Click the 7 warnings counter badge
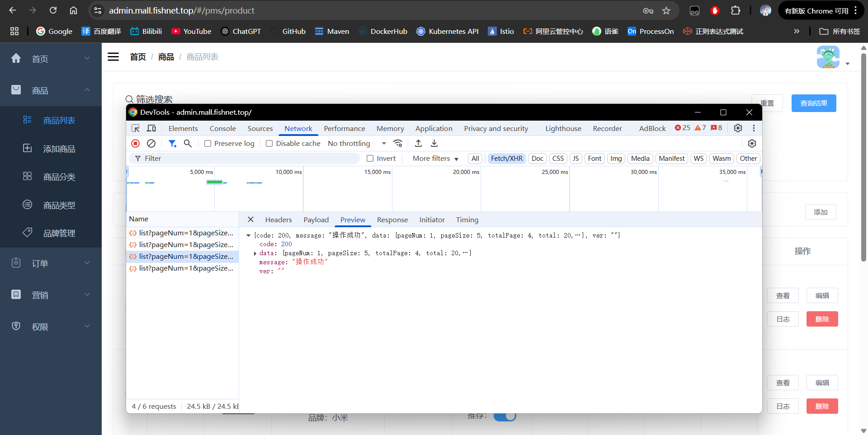Image resolution: width=868 pixels, height=435 pixels. click(700, 128)
